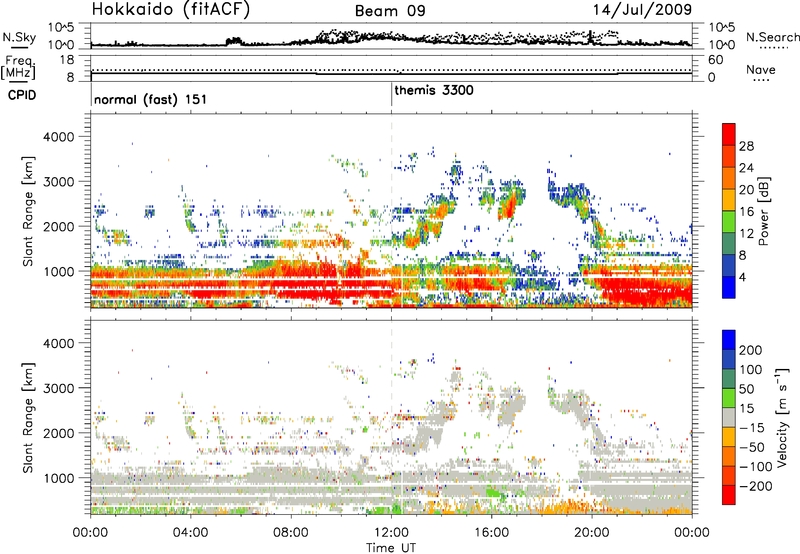Click the CPID change marker at 12:00
This screenshot has width=800, height=554.
coord(392,94)
